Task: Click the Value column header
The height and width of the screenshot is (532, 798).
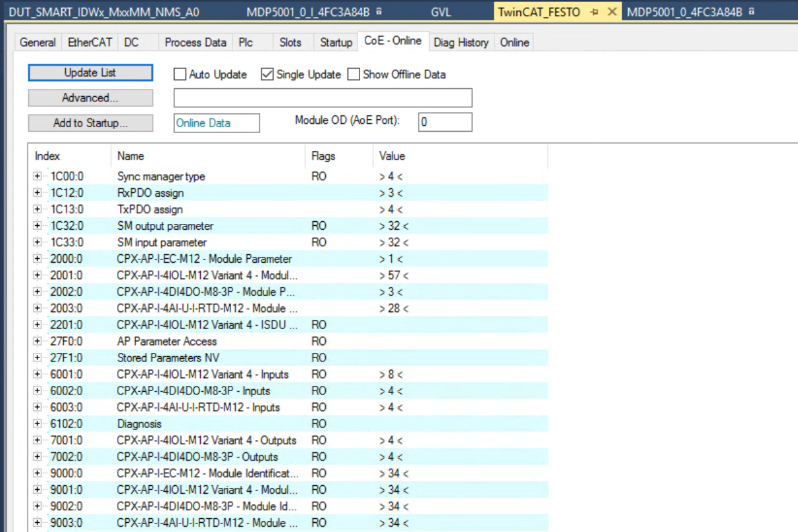Action: coord(460,156)
